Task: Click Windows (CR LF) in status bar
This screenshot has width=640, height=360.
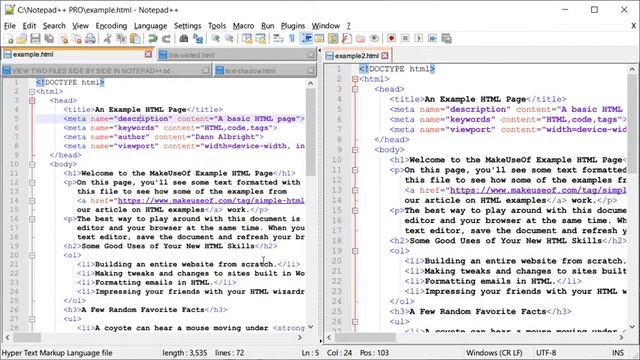Action: [x=494, y=353]
